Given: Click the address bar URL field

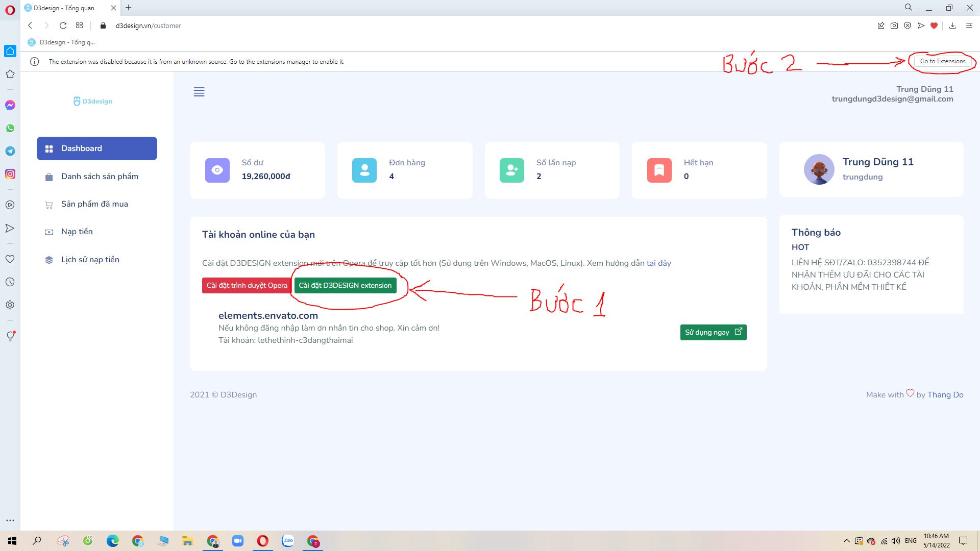Looking at the screenshot, I should [x=148, y=26].
